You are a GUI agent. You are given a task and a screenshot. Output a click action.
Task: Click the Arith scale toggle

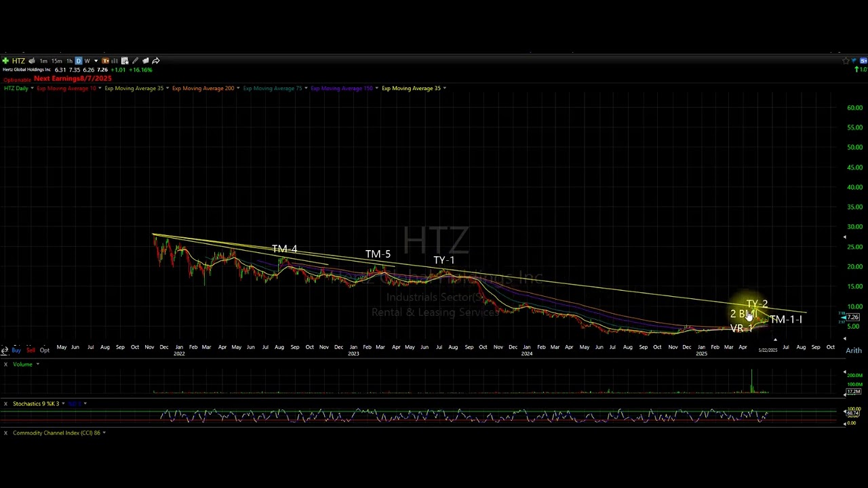pos(853,350)
